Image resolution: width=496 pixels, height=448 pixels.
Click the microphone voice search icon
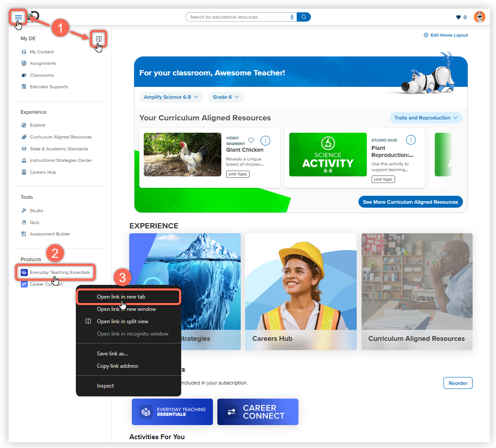292,17
